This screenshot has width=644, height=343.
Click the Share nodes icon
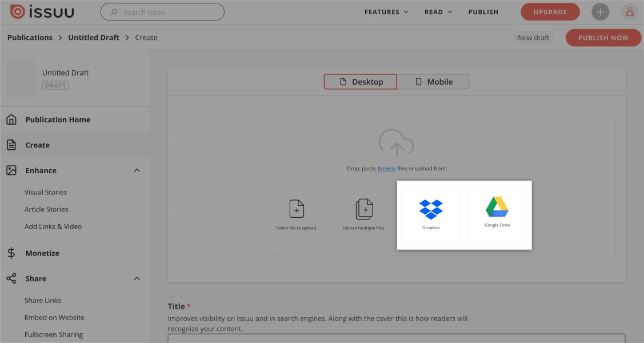[x=11, y=278]
